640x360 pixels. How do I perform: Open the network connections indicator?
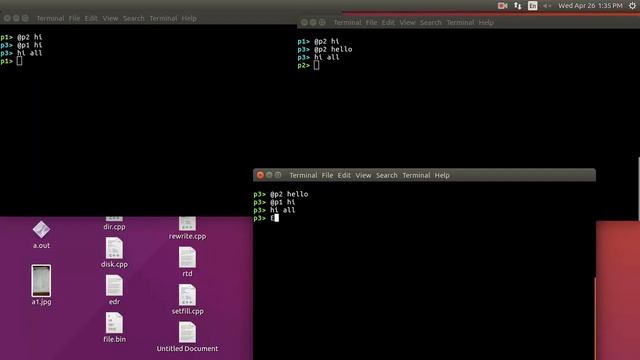518,6
